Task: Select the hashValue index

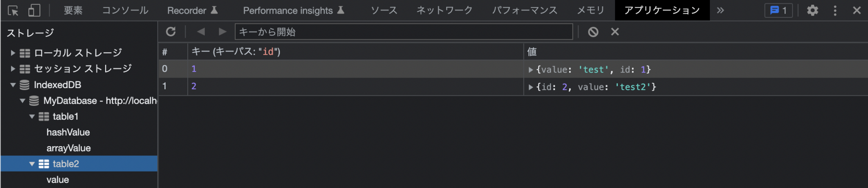Action: pos(68,133)
